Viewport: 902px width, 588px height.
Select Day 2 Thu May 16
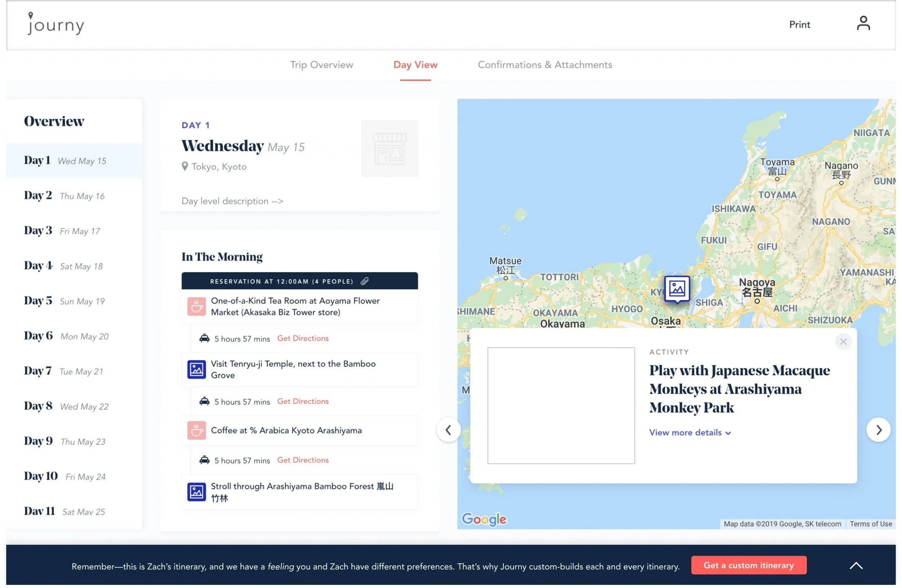75,196
